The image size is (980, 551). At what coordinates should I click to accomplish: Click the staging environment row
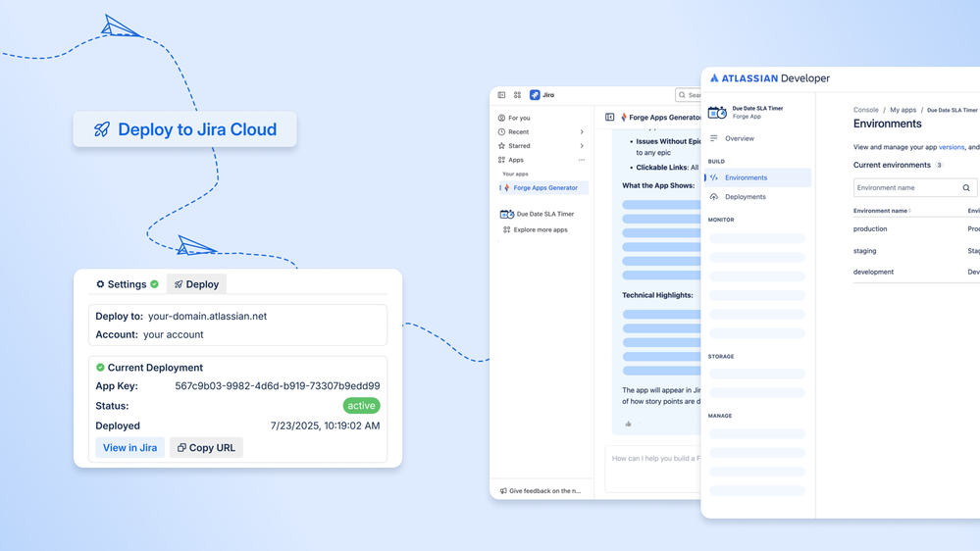pyautogui.click(x=916, y=251)
